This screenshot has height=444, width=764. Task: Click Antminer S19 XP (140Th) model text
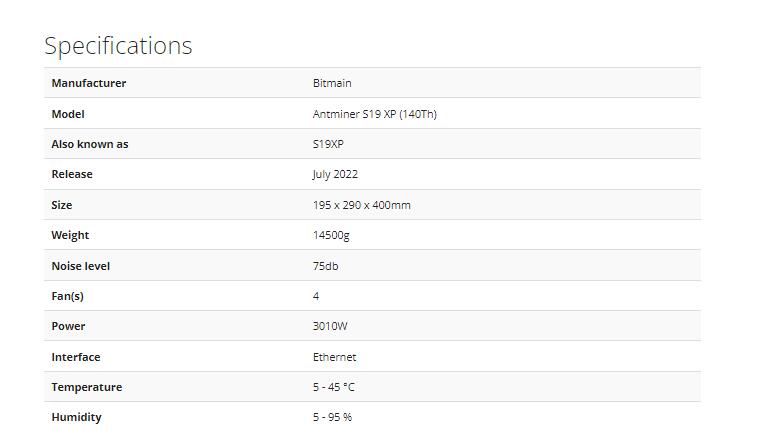pos(375,114)
